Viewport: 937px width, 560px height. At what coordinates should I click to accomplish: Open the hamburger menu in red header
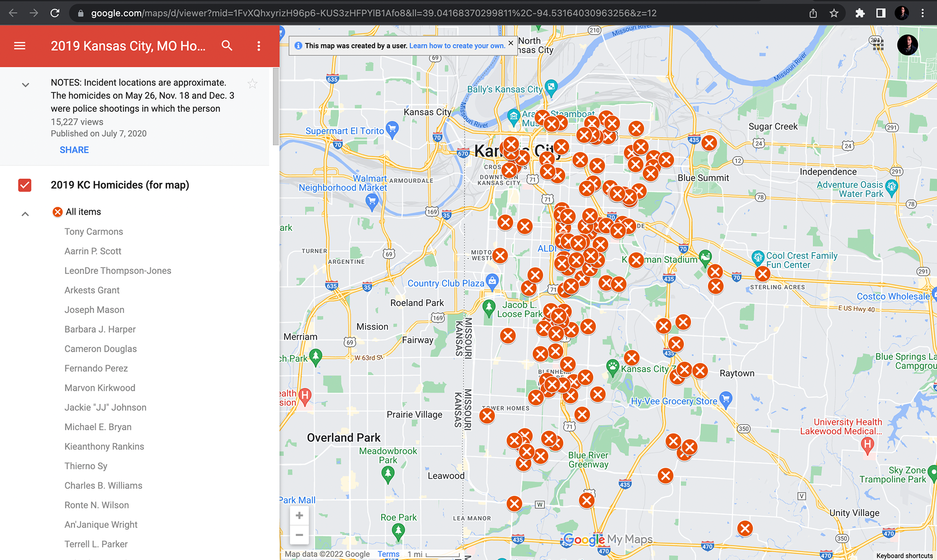(20, 46)
